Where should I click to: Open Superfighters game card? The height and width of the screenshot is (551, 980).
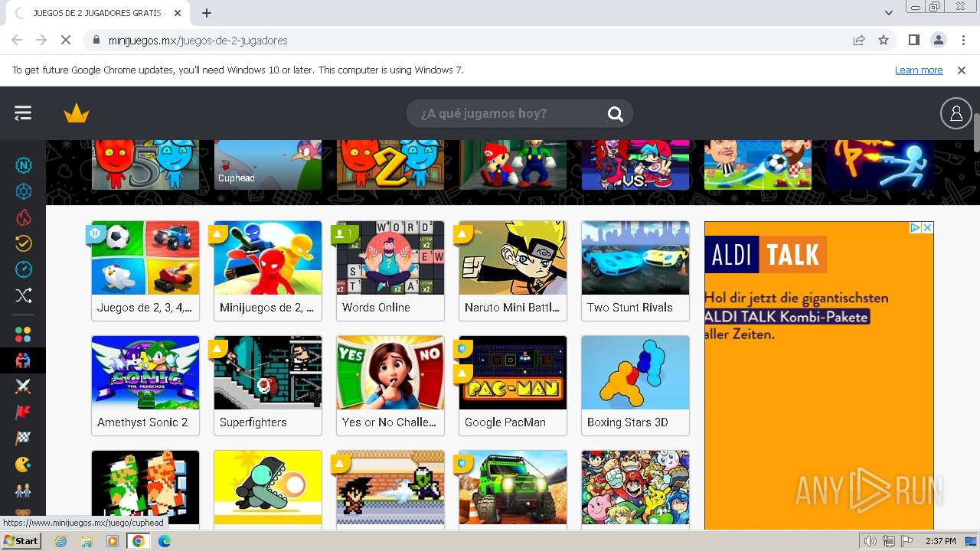(x=268, y=385)
